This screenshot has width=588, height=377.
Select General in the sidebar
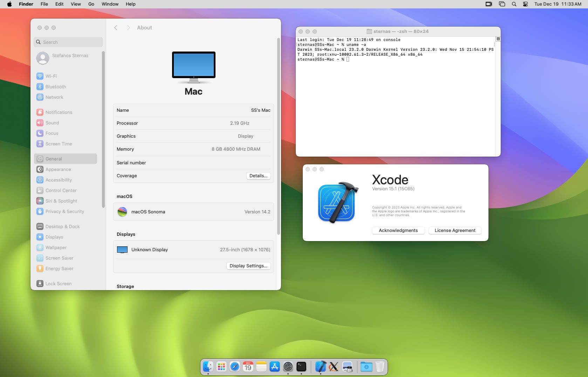pyautogui.click(x=66, y=159)
